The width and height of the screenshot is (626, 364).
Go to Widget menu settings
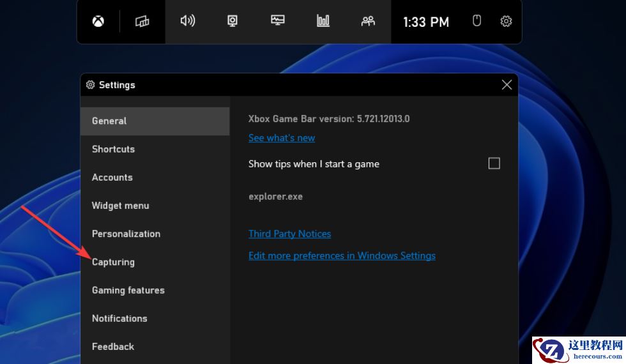155,206
